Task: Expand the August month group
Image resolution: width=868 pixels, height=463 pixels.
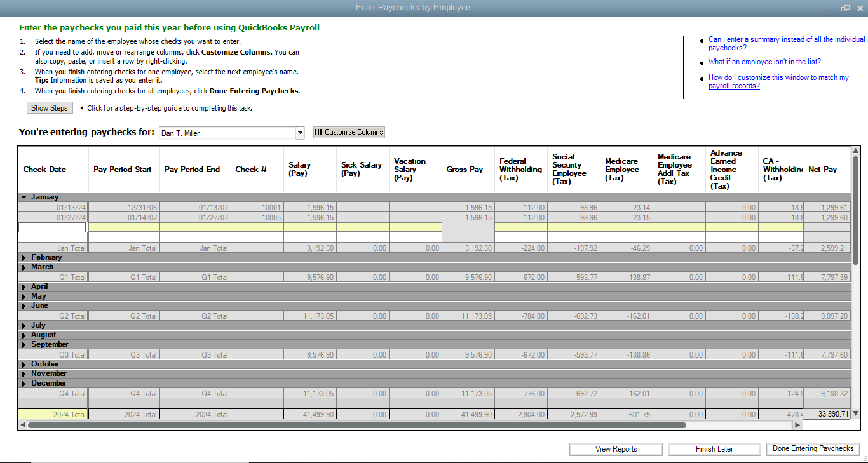Action: click(x=24, y=335)
